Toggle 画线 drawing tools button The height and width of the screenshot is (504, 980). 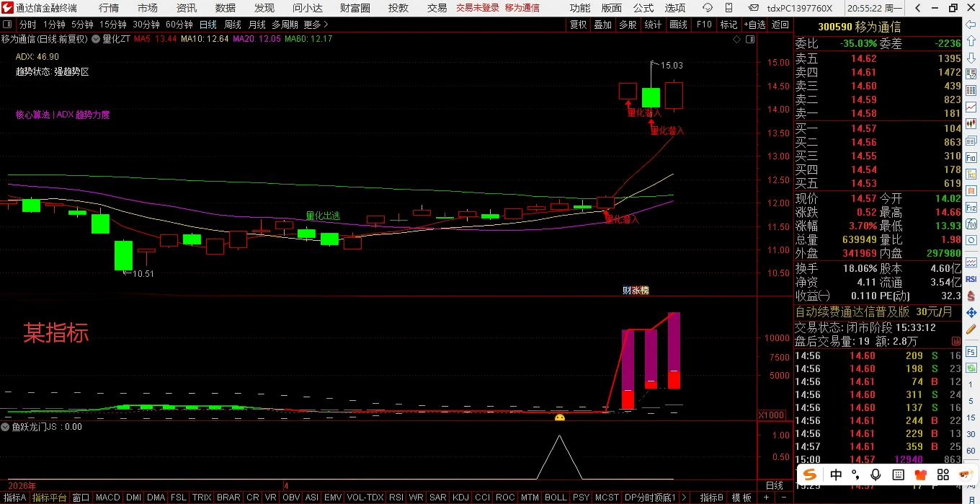click(x=678, y=25)
